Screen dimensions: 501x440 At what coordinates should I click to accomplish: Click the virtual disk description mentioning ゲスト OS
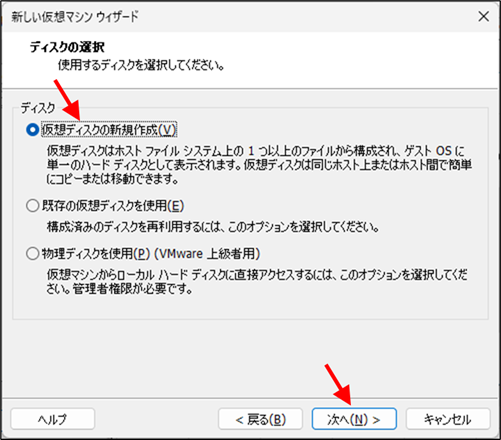(x=259, y=165)
